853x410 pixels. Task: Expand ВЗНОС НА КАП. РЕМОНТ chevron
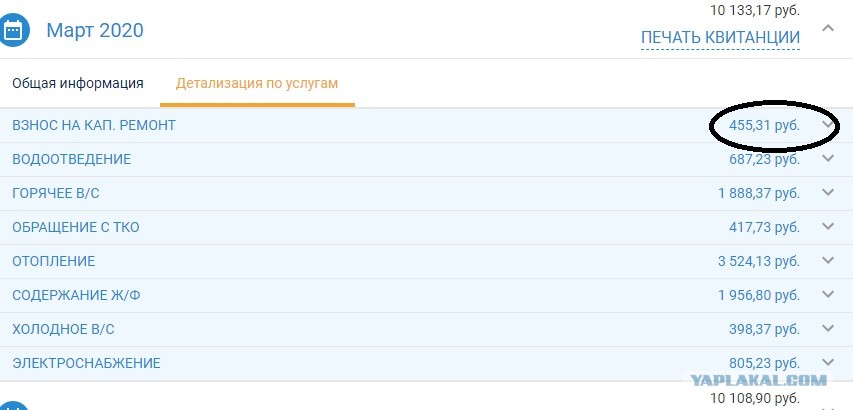(x=828, y=125)
